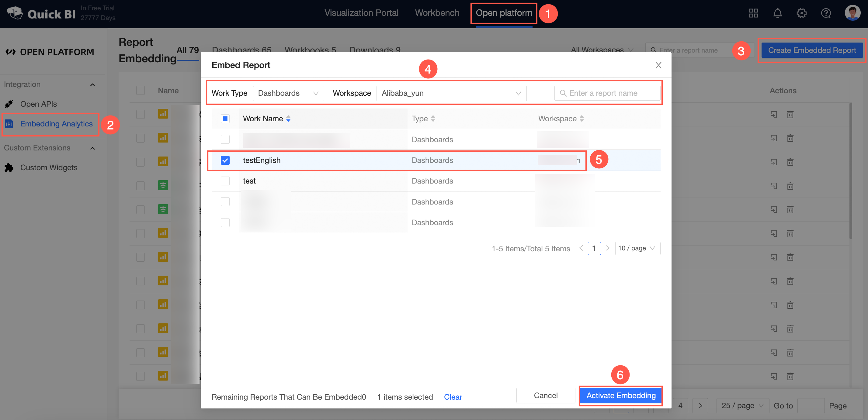
Task: Click the help question mark icon
Action: pyautogui.click(x=825, y=13)
